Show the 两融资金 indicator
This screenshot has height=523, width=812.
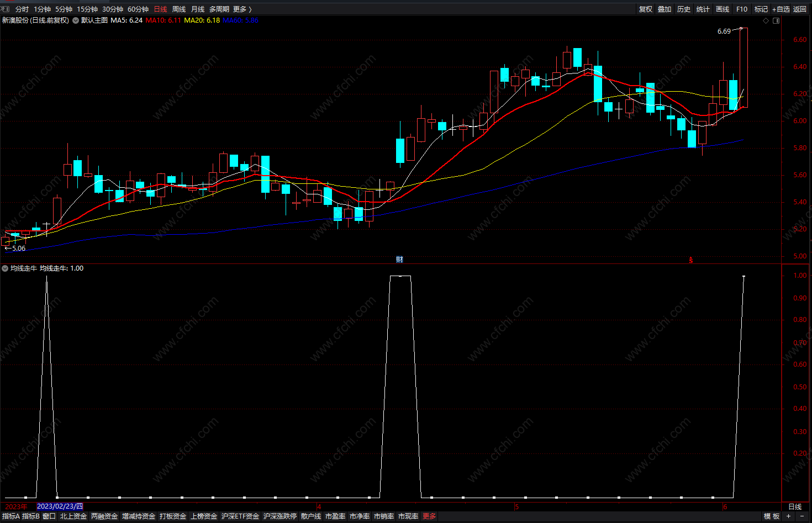[104, 516]
